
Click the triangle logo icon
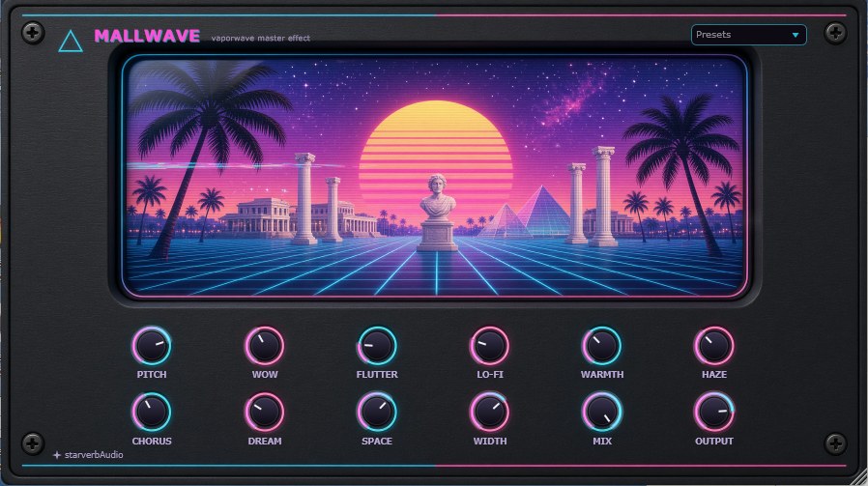[71, 42]
